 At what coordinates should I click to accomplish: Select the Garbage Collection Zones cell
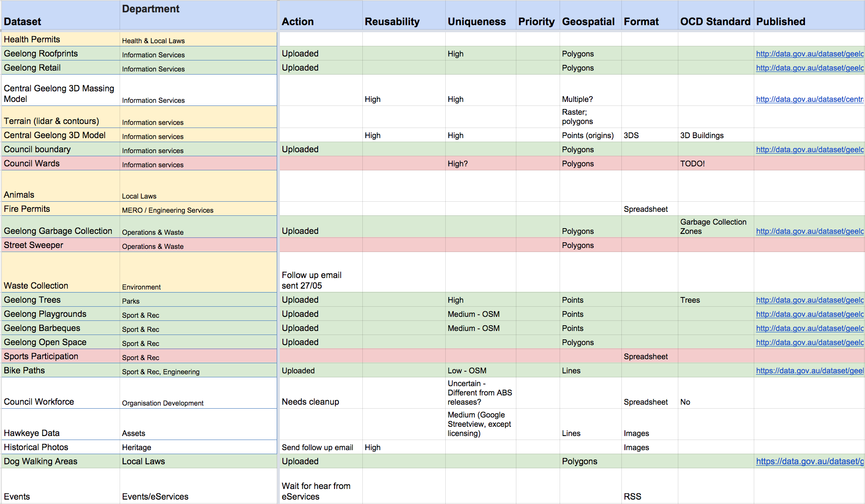(713, 226)
